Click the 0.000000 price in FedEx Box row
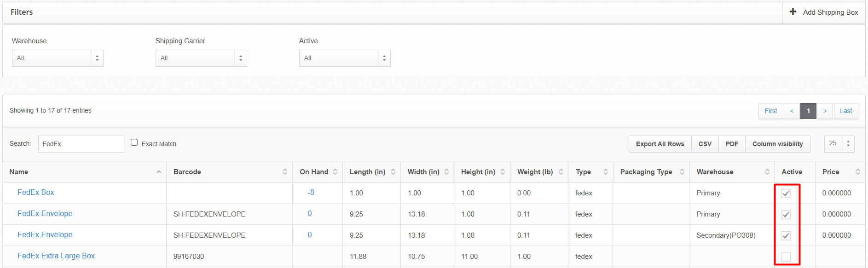 pos(837,193)
